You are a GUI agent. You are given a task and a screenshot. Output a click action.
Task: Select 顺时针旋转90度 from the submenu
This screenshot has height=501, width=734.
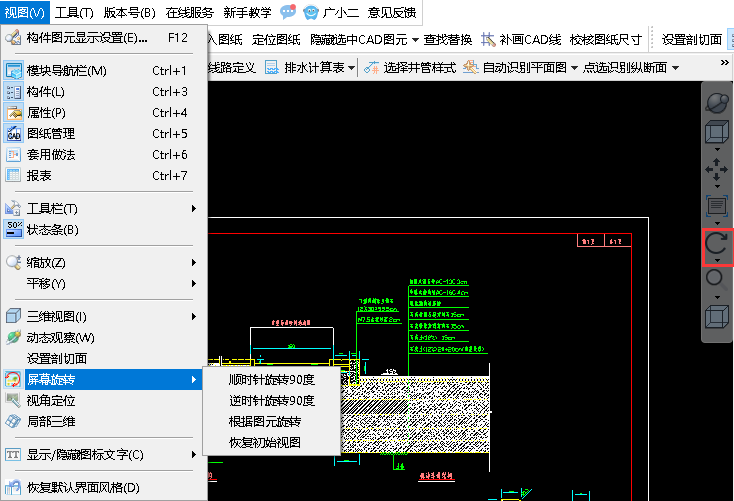tap(271, 380)
